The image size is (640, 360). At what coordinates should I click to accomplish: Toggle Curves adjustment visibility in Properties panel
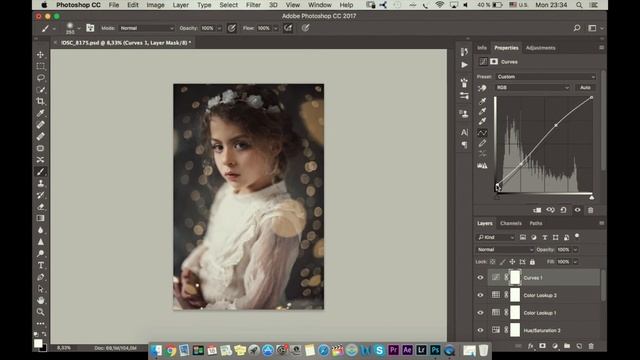[577, 210]
